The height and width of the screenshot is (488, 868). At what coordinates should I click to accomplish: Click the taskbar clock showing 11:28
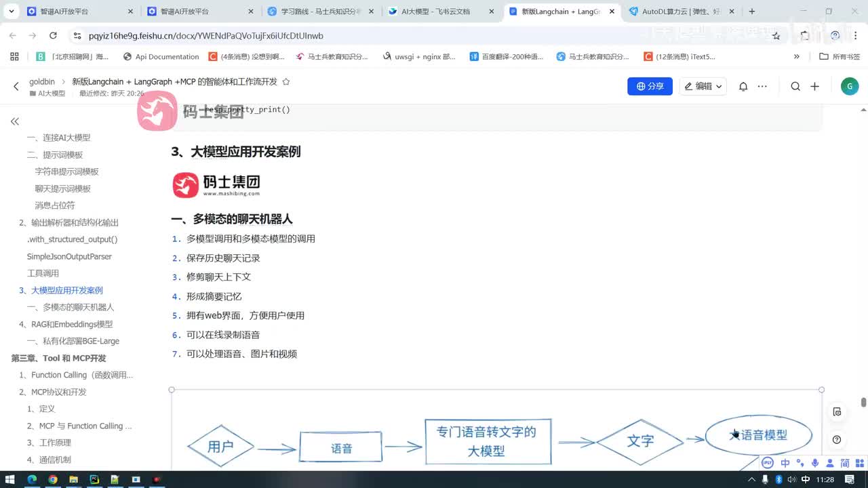825,479
